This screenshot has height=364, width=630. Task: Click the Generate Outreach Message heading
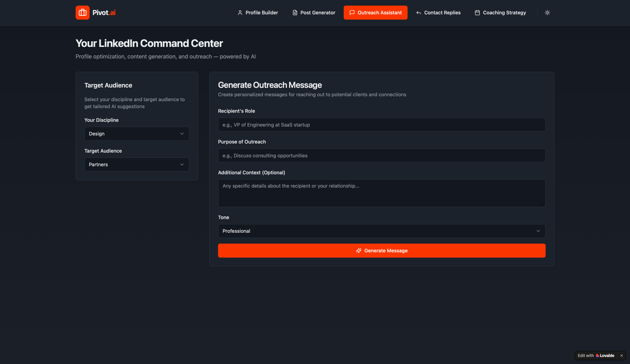point(270,85)
